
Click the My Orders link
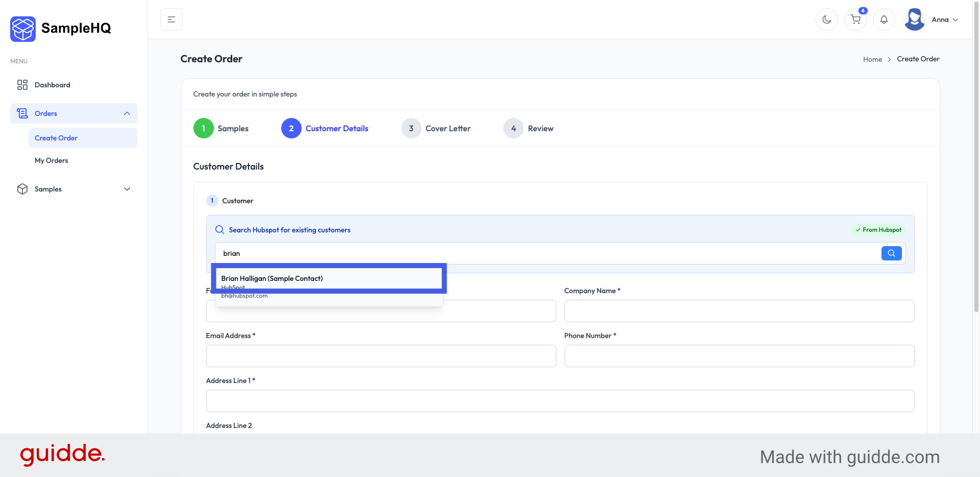(51, 160)
